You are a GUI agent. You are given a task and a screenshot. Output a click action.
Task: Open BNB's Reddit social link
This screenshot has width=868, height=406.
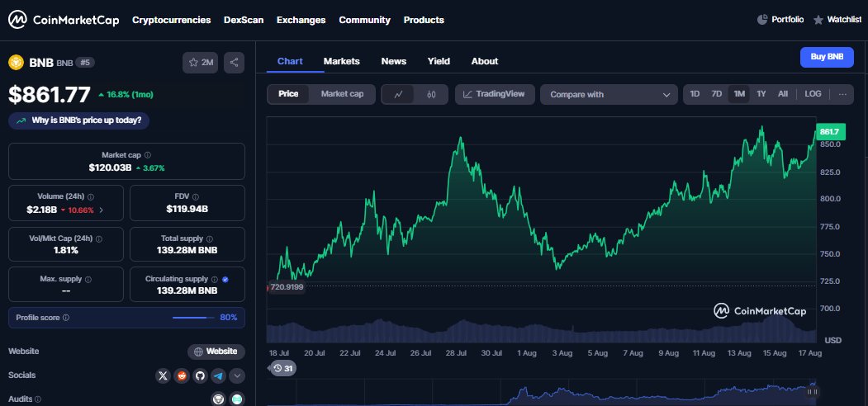[x=181, y=376]
